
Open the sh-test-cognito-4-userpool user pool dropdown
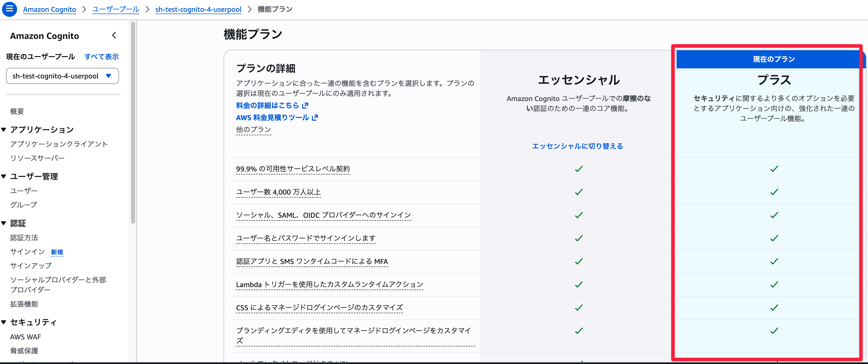[62, 76]
